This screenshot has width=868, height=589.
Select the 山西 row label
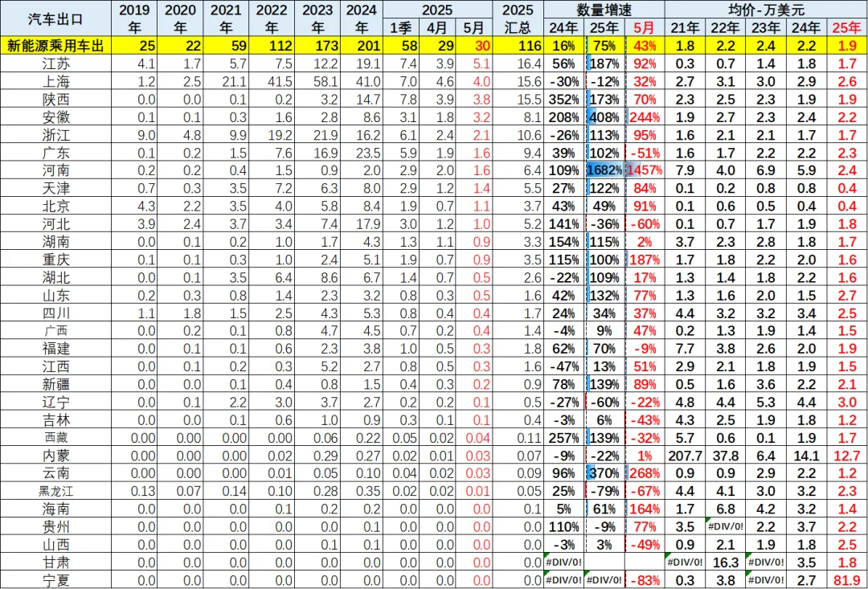(x=56, y=544)
